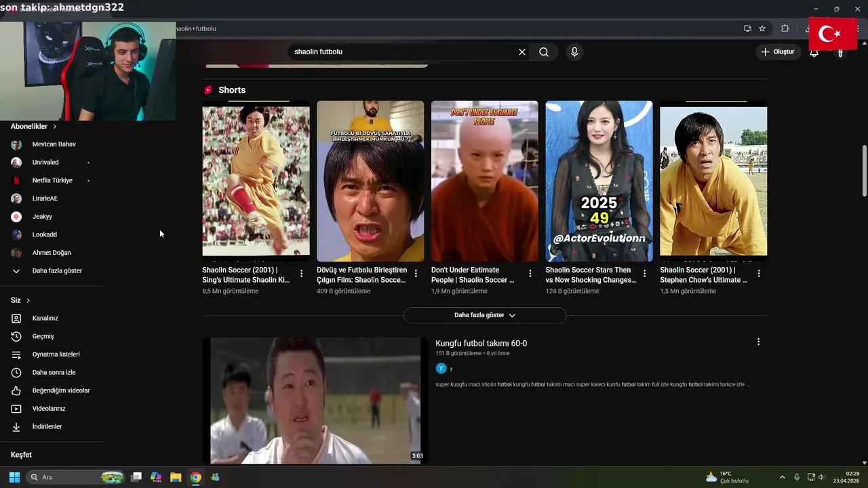This screenshot has height=488, width=868.
Task: Open the Shaolin Soccer Stars 2025 short thumbnail
Action: (599, 181)
